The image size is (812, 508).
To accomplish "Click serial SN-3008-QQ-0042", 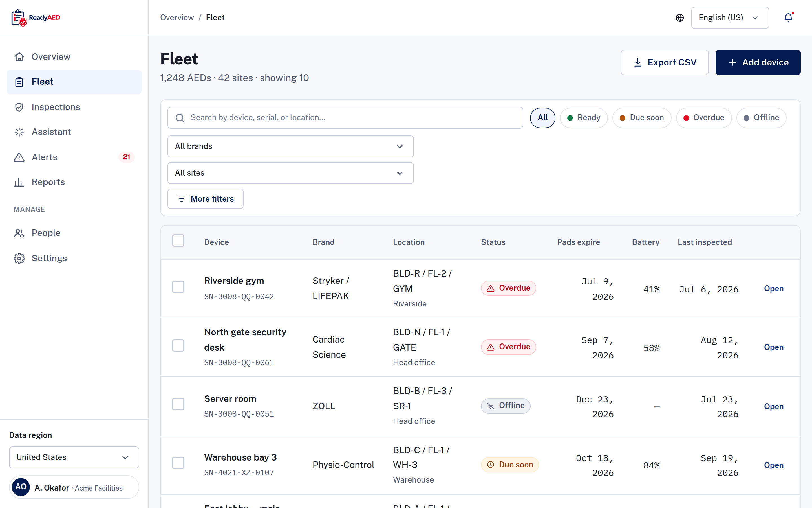I will (x=239, y=297).
